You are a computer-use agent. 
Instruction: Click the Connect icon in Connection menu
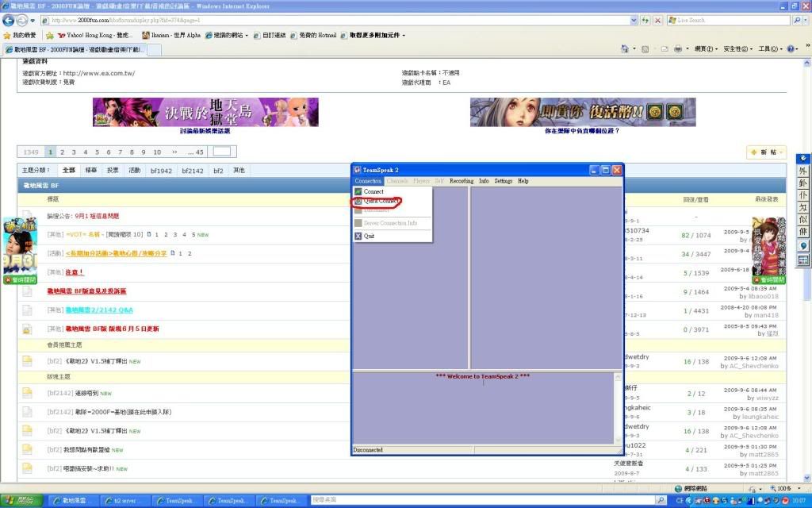pyautogui.click(x=358, y=191)
